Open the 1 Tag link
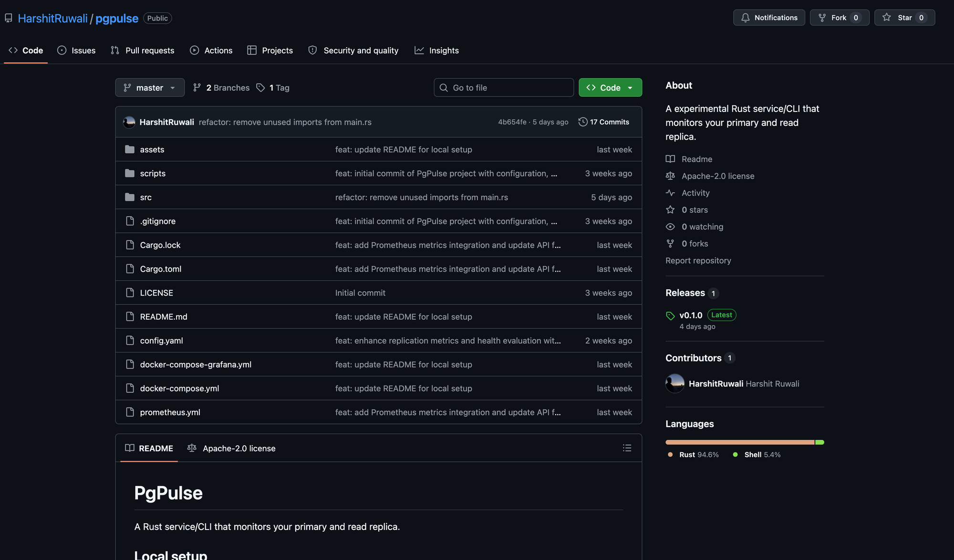 273,88
